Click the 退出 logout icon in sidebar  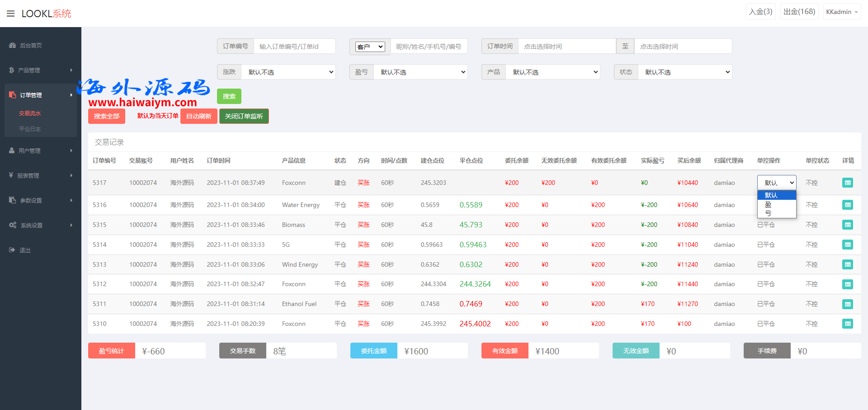[12, 250]
